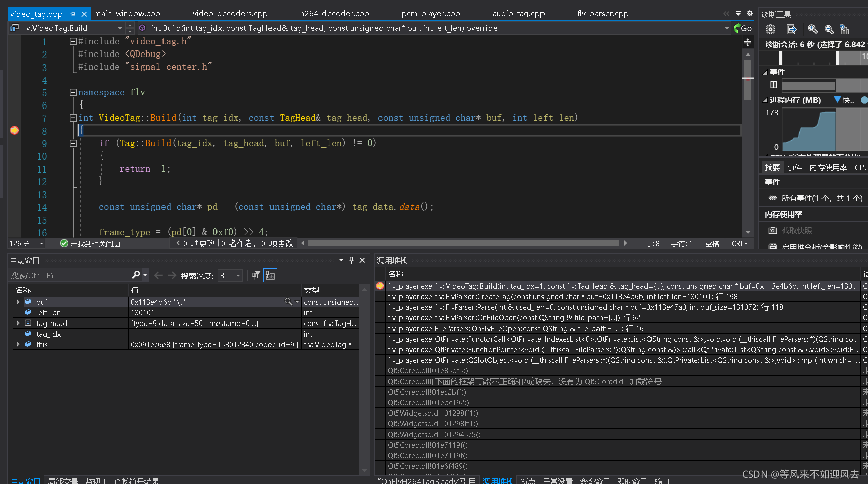The width and height of the screenshot is (868, 484).
Task: Click the Autos search input field
Action: [70, 275]
